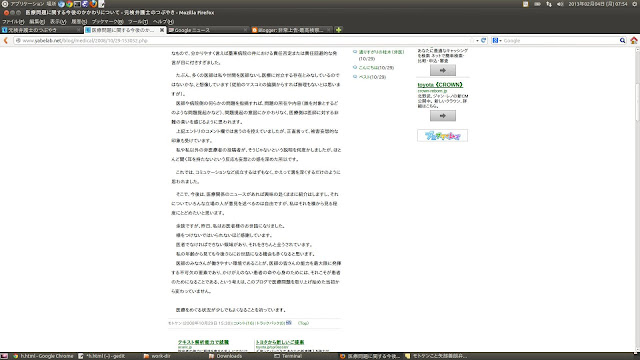Click the text editor launcher in the top panel

(x=101, y=4)
